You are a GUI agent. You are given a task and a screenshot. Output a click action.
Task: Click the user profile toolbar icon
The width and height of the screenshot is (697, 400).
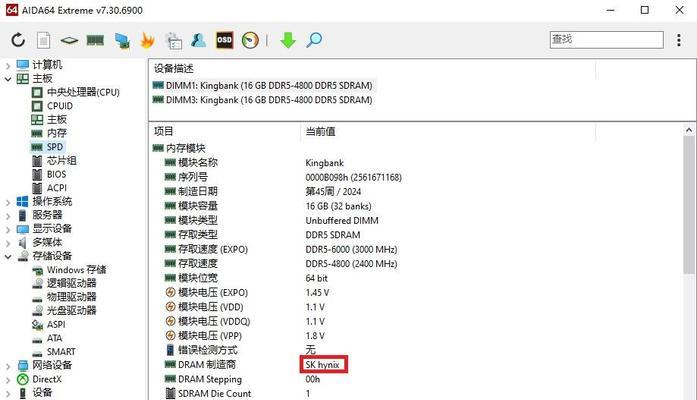(198, 40)
